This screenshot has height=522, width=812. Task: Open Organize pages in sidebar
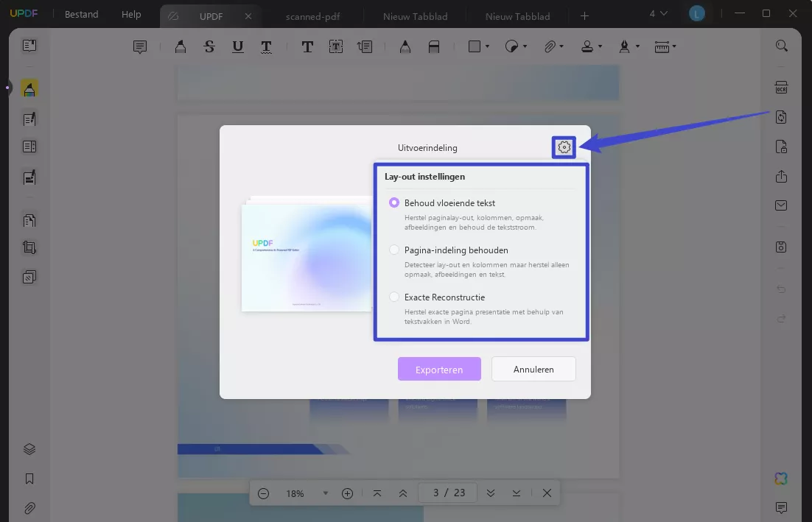coord(29,220)
